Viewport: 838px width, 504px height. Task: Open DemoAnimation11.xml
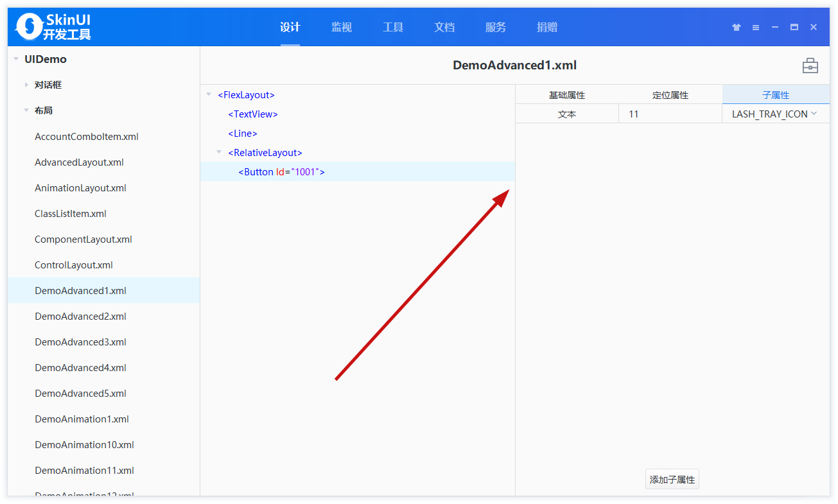84,471
